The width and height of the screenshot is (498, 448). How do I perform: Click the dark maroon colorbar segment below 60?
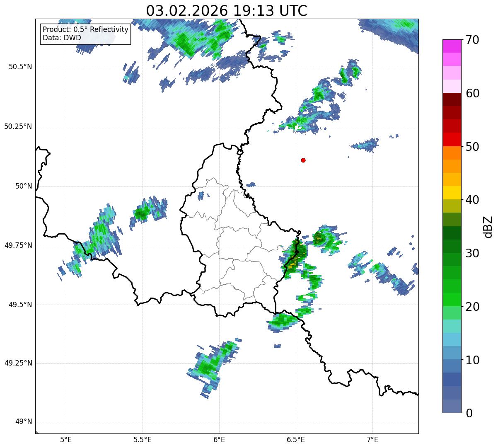pyautogui.click(x=452, y=99)
